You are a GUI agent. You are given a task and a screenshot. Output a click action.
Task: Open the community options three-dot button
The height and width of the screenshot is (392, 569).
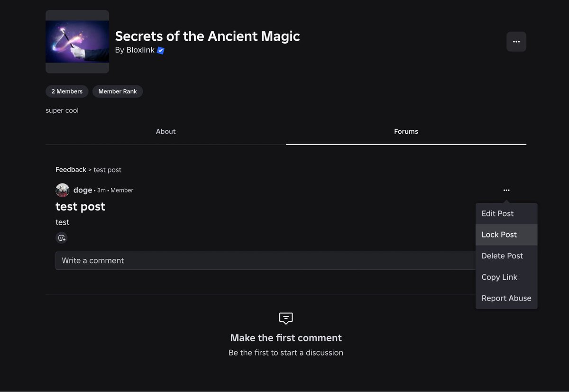pos(516,42)
